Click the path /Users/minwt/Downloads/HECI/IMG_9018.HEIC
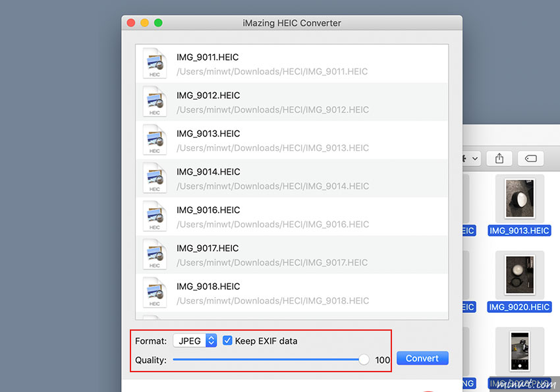This screenshot has width=560, height=392. [x=273, y=301]
